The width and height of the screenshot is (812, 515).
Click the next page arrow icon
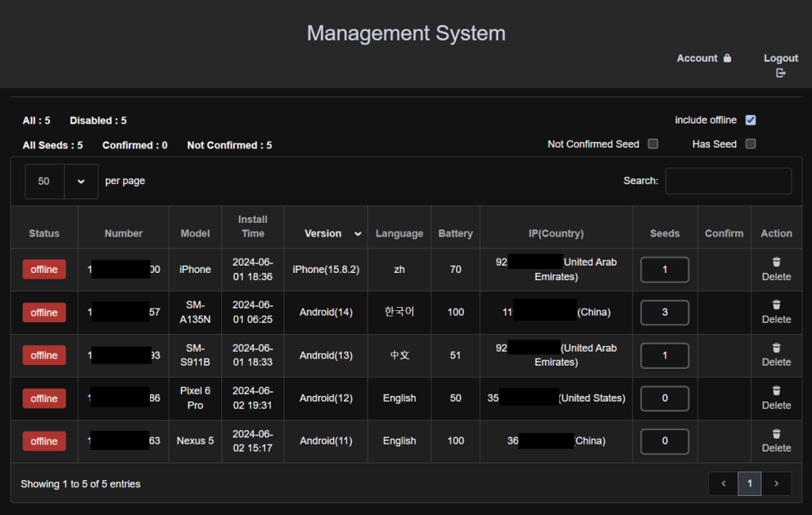coord(776,484)
